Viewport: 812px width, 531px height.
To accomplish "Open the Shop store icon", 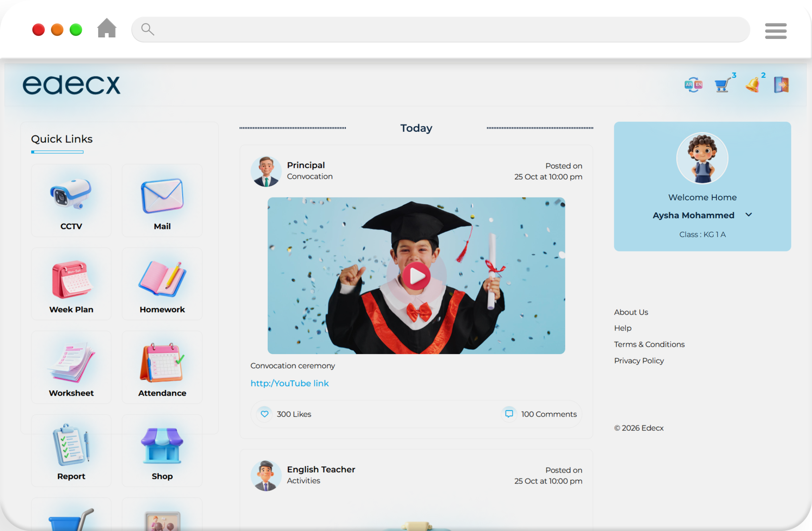I will pyautogui.click(x=162, y=445).
